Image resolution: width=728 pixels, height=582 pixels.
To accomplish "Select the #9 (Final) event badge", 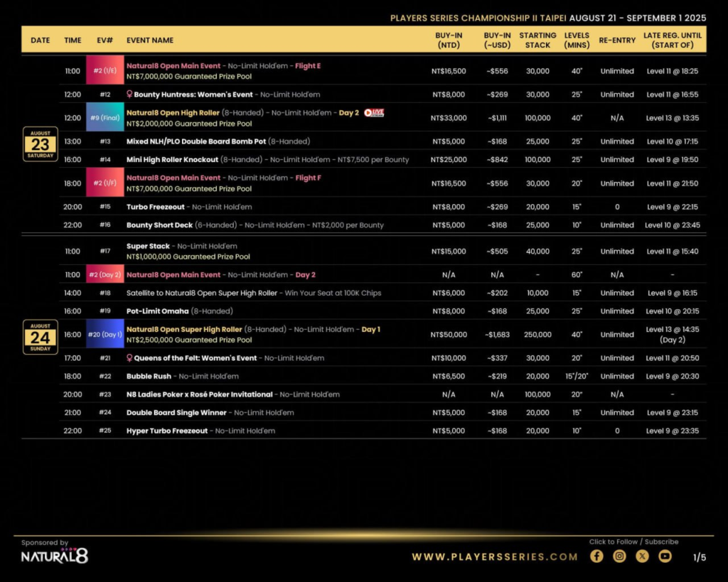I will (105, 117).
